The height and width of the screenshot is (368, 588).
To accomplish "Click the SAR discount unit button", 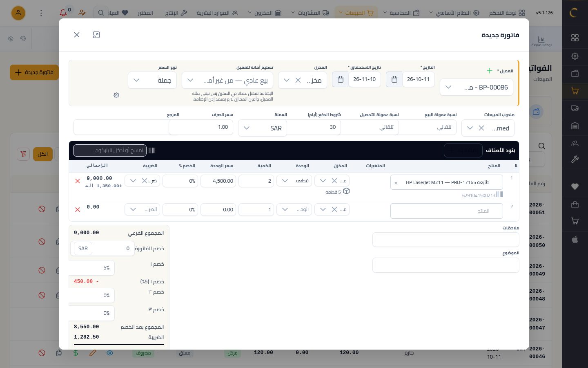I will coord(83,249).
